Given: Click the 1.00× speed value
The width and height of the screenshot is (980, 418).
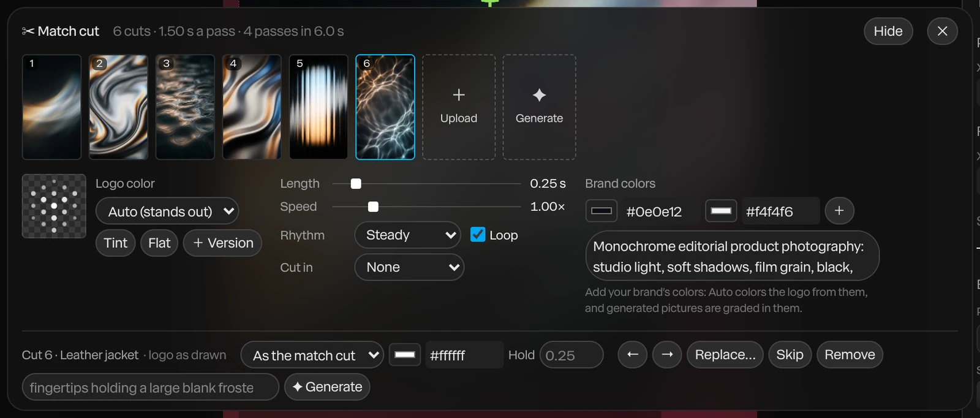Looking at the screenshot, I should pyautogui.click(x=548, y=207).
